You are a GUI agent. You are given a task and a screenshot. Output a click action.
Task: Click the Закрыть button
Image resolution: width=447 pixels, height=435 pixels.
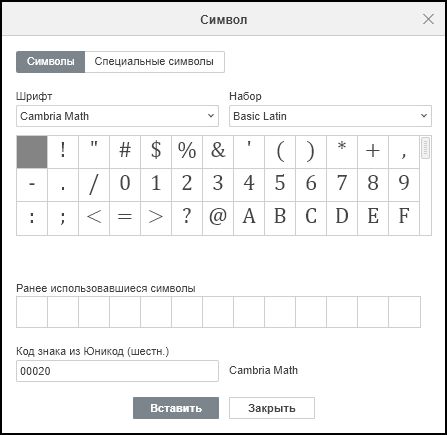coord(272,408)
